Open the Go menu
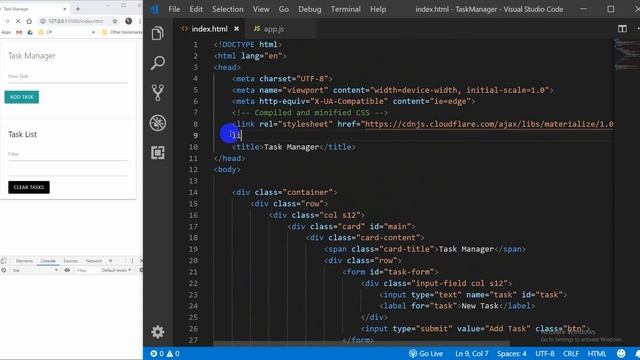The height and width of the screenshot is (360, 640). pyautogui.click(x=284, y=9)
